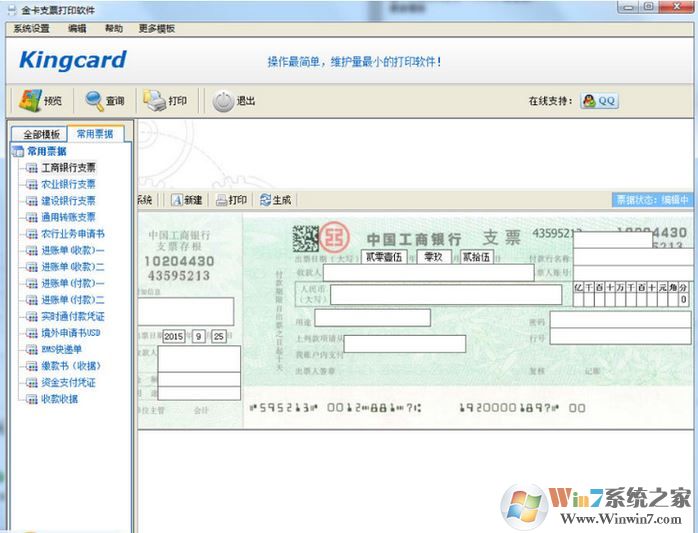Viewport: 698px width, 533px height.
Task: Click the 预览 preview toolbar icon
Action: [x=29, y=100]
